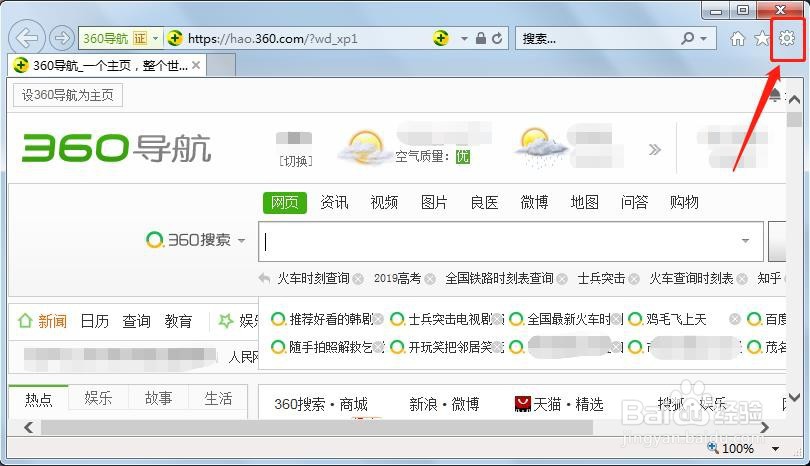The height and width of the screenshot is (466, 810).
Task: Select the 资讯 search tab
Action: pyautogui.click(x=334, y=203)
